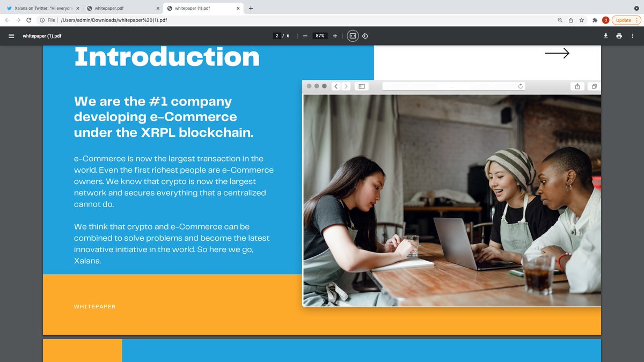Open the Extensions puzzle menu
644x362 pixels.
pos(595,20)
